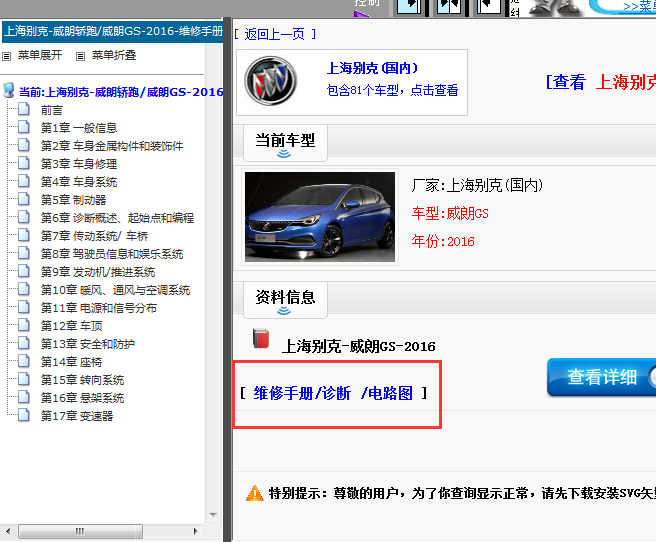Click the horizontal scrollbar left arrow

(8, 532)
